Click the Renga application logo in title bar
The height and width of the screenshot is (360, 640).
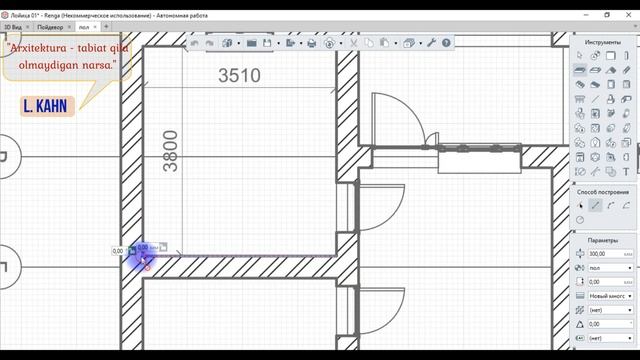[x=5, y=16]
